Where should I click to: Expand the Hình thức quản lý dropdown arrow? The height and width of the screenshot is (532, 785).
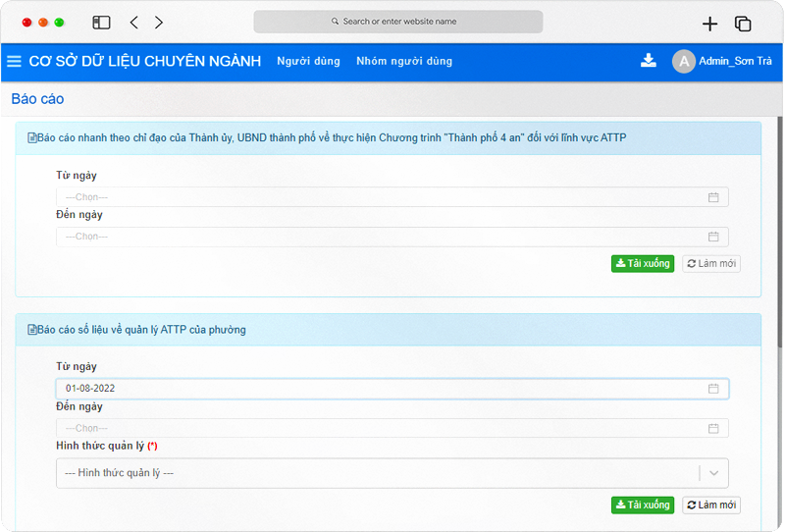tap(714, 473)
